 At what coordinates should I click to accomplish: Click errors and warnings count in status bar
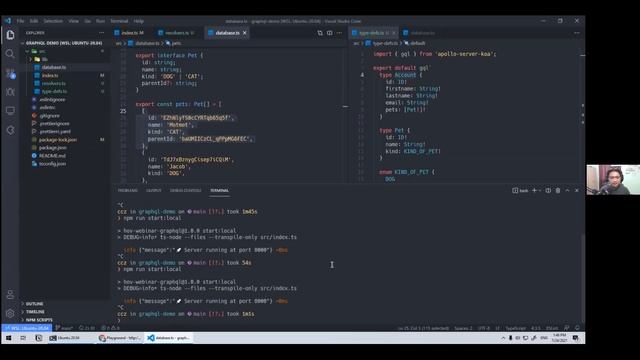click(x=110, y=328)
